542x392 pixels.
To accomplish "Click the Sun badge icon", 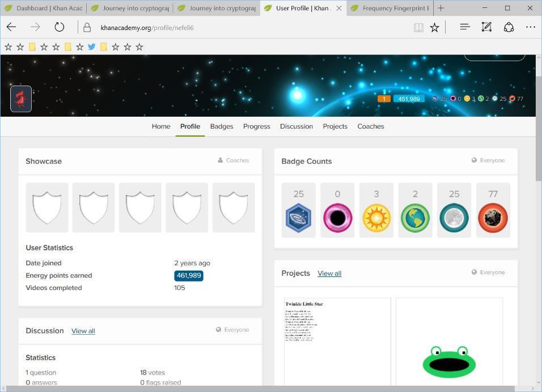I will [x=376, y=218].
